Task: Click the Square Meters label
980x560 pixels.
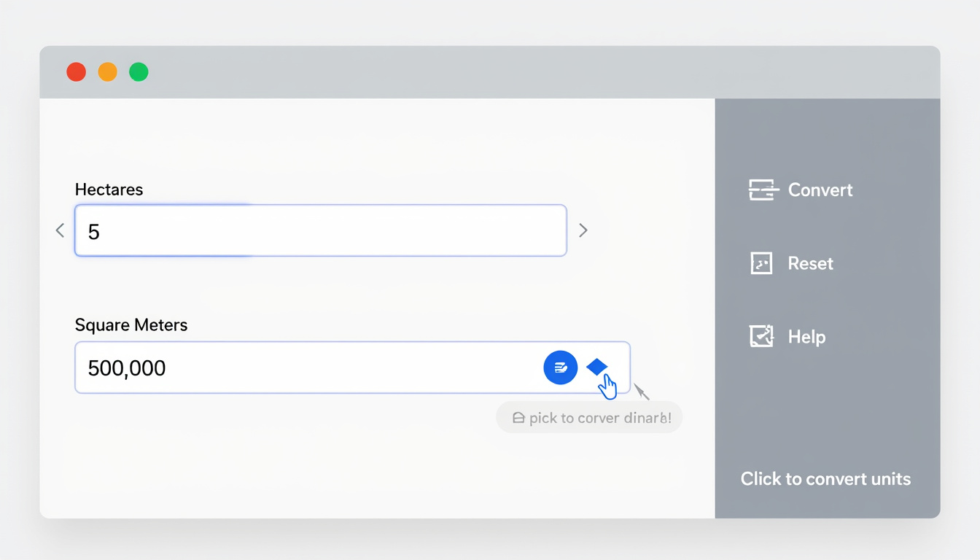Action: click(x=131, y=325)
